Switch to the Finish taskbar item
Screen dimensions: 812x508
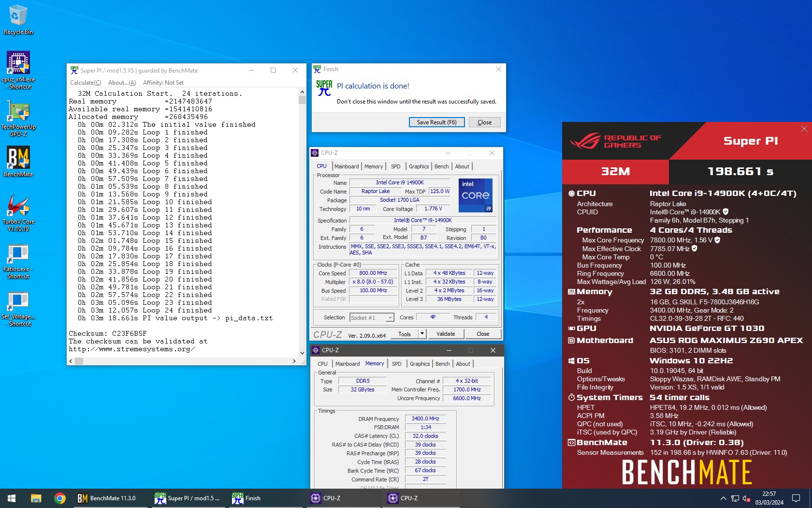coord(265,498)
